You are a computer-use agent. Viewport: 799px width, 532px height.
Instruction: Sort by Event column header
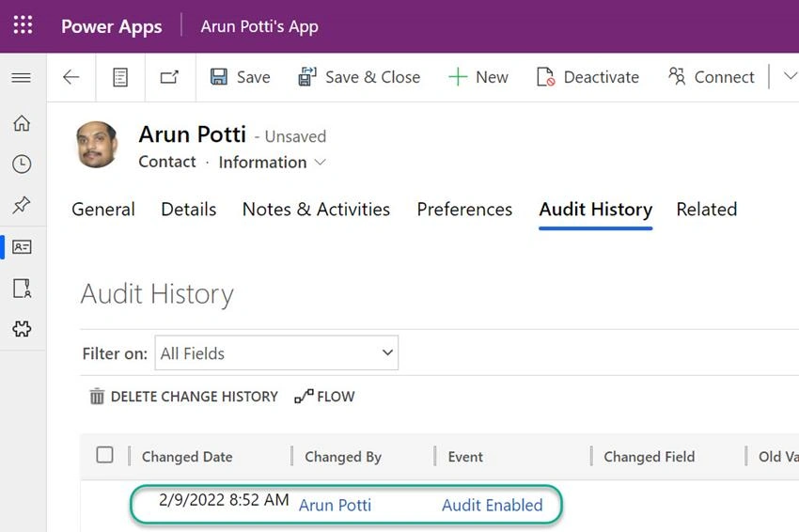(465, 457)
